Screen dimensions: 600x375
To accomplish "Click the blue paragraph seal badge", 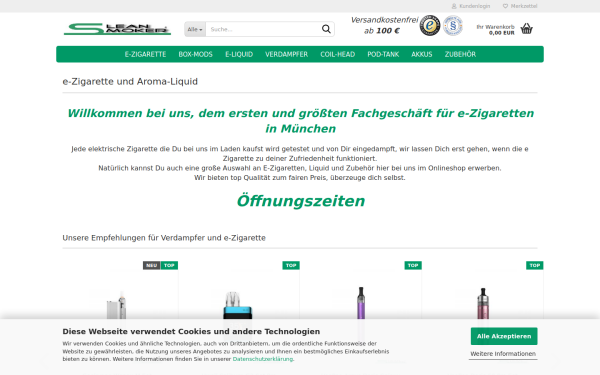I will 453,26.
